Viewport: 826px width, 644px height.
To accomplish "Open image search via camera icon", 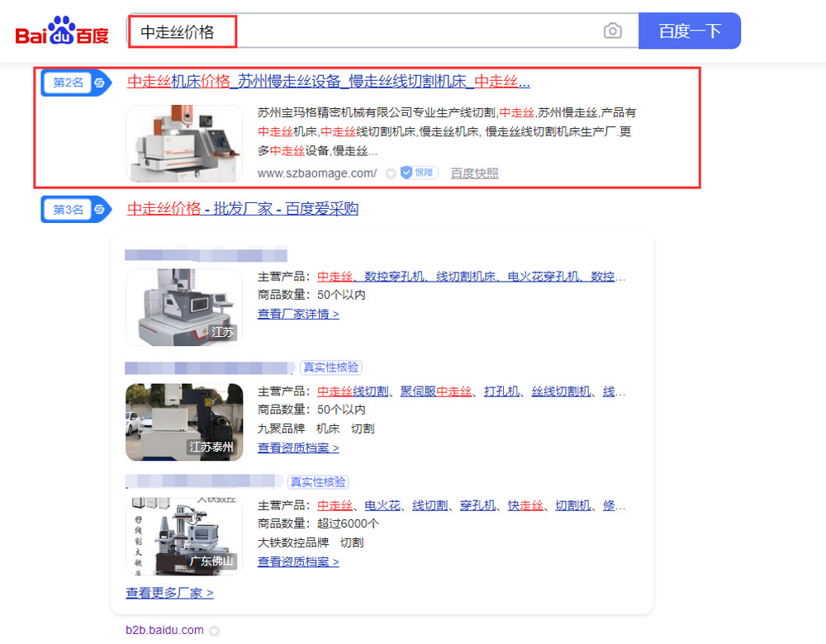I will coord(612,31).
